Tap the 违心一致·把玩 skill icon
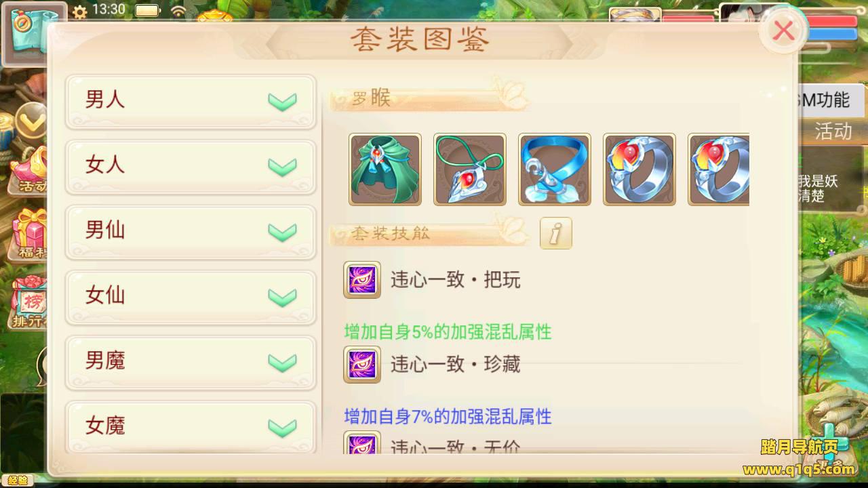This screenshot has width=868, height=488. pos(362,280)
